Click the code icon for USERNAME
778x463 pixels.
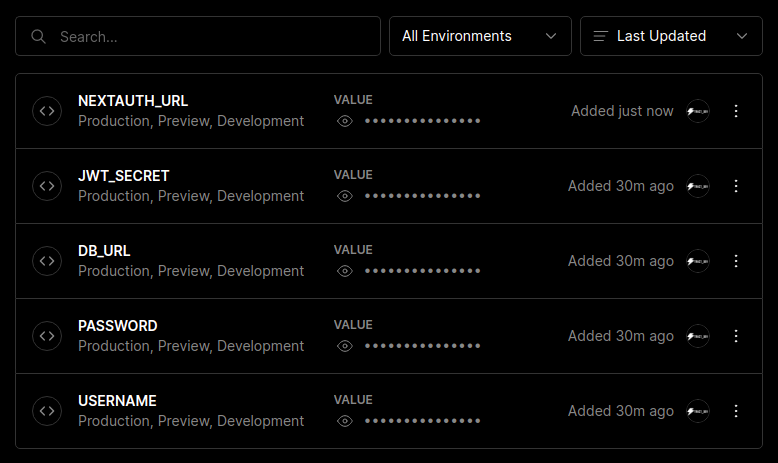(47, 411)
